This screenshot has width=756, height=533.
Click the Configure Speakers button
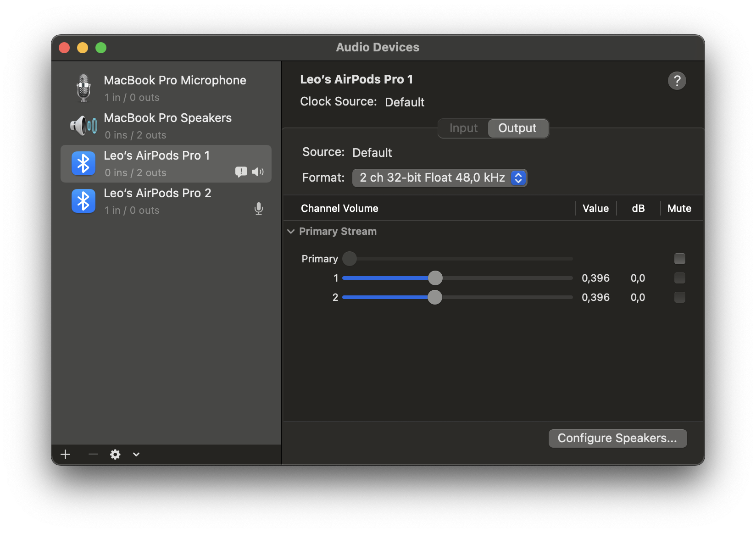click(x=617, y=438)
